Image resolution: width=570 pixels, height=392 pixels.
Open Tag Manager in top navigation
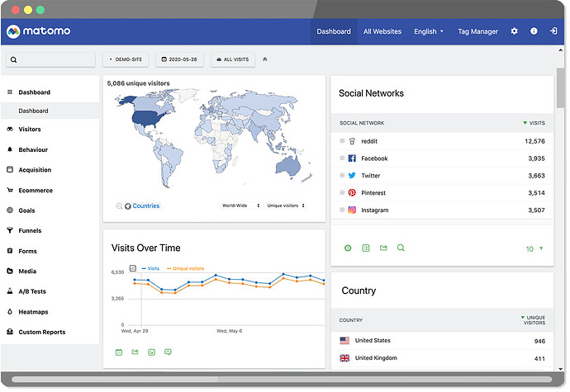point(477,31)
